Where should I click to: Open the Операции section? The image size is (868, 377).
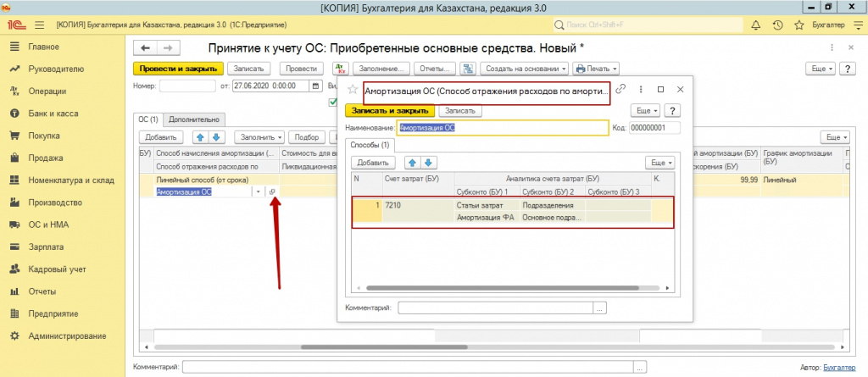coord(47,91)
